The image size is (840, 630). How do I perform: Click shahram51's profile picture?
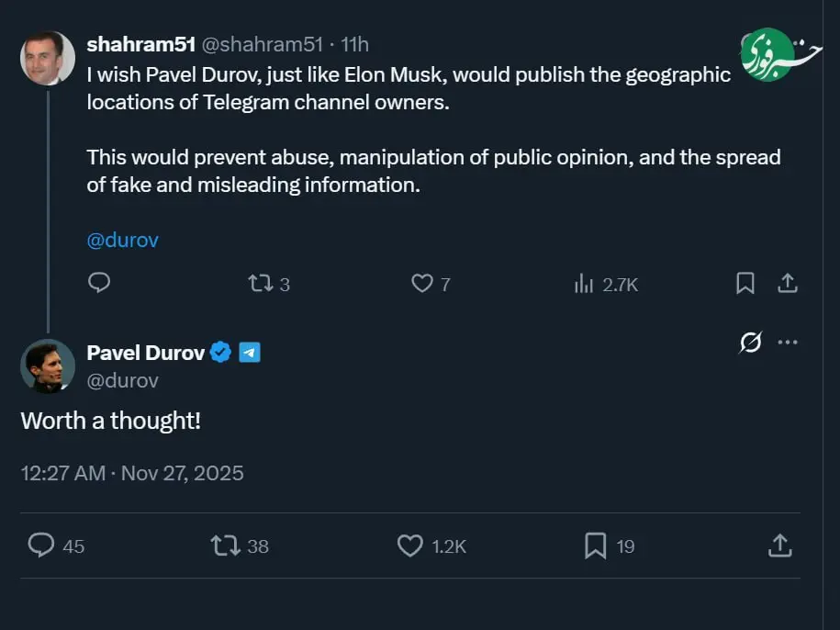coord(48,58)
